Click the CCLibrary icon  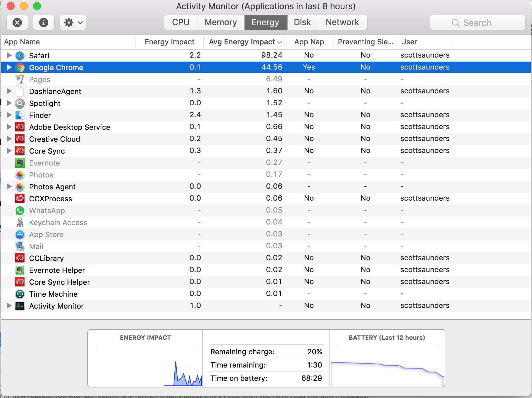coord(20,258)
